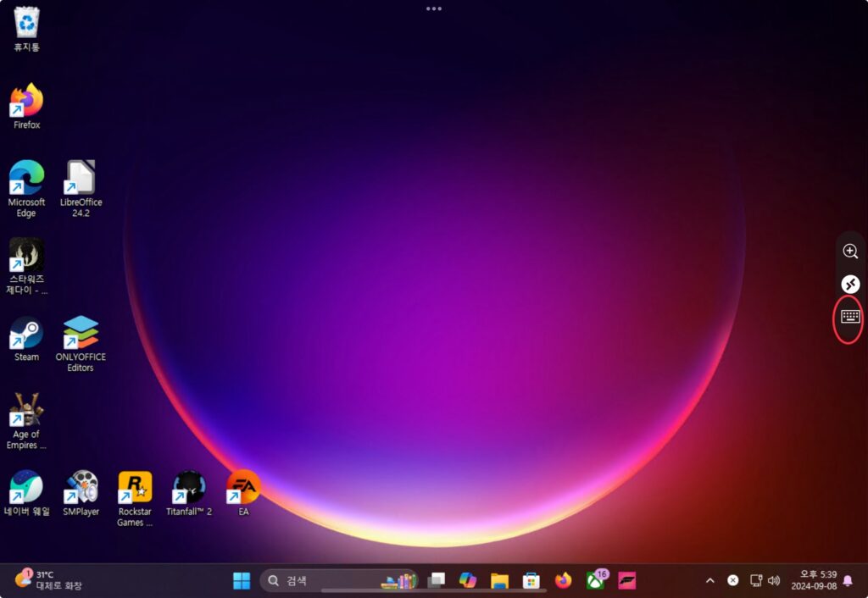Open Microsoft Store from the taskbar
This screenshot has width=868, height=598.
click(x=531, y=581)
